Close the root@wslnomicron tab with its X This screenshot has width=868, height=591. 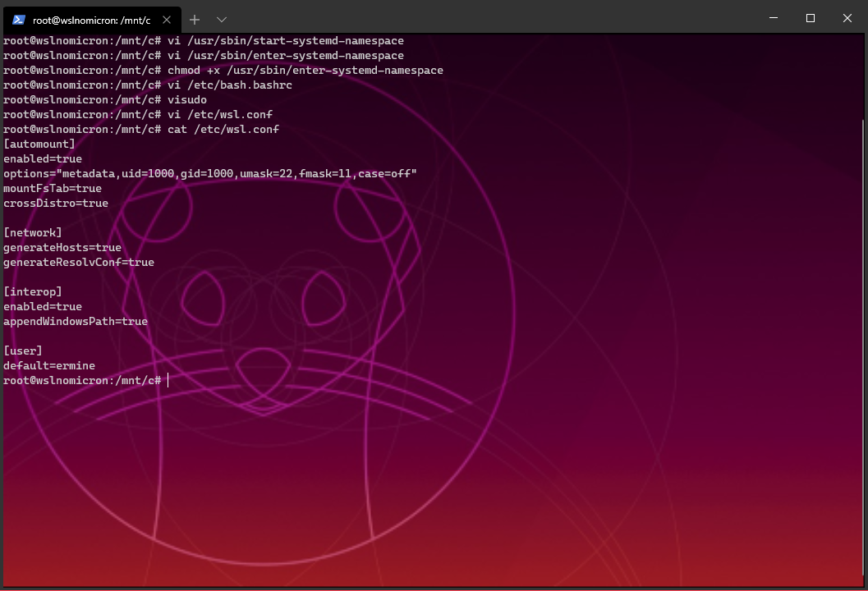(x=168, y=19)
